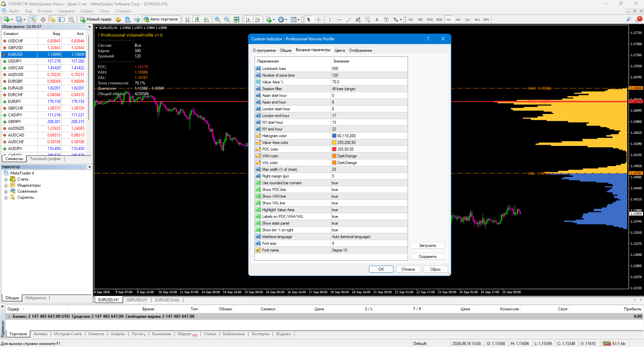Toggle Highlight Value Area parameter value
This screenshot has height=347, width=644.
(x=369, y=210)
